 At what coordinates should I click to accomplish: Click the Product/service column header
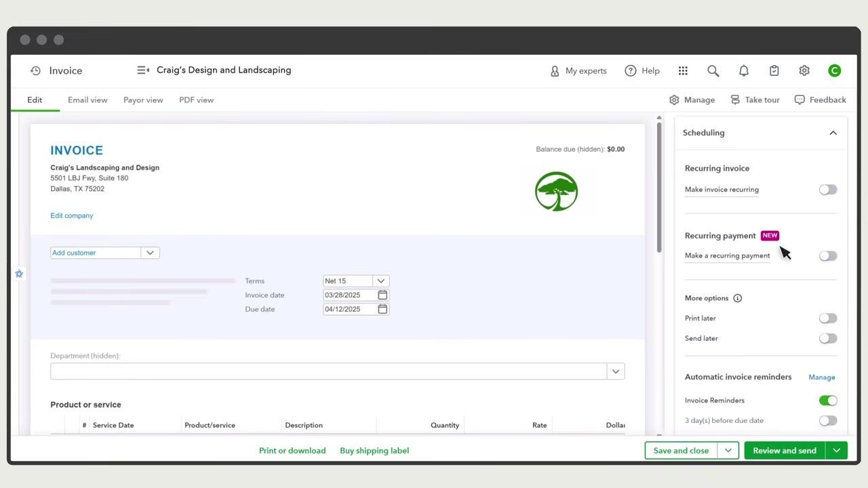[210, 426]
